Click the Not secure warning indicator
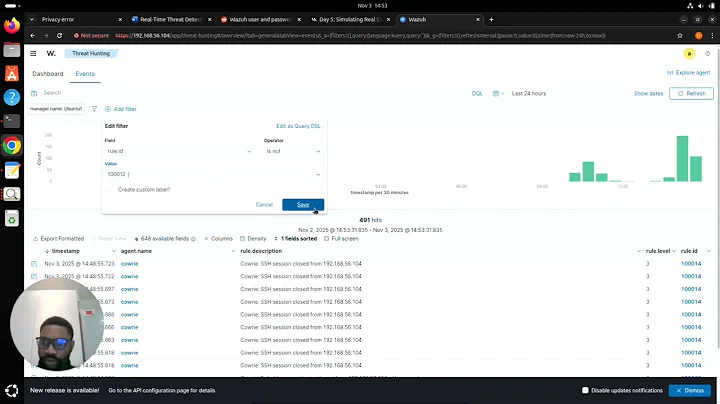 tap(91, 36)
